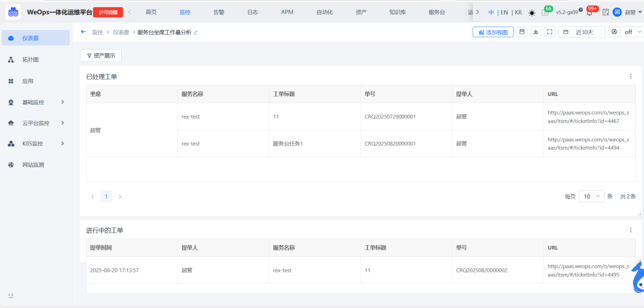
Task: Open options menu for 进行中的工单 panel
Action: coord(630,230)
